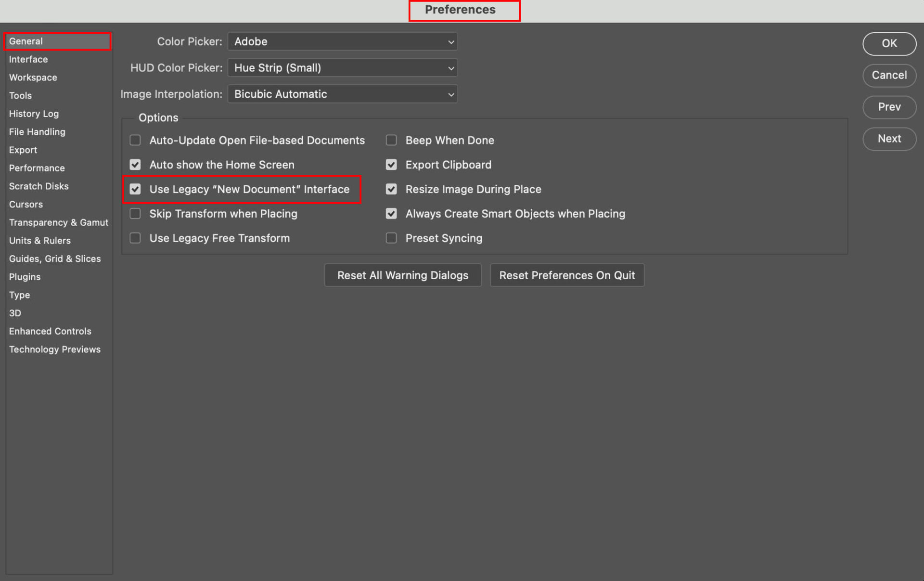Open the HUD Color Picker dropdown
The height and width of the screenshot is (581, 924).
(342, 67)
